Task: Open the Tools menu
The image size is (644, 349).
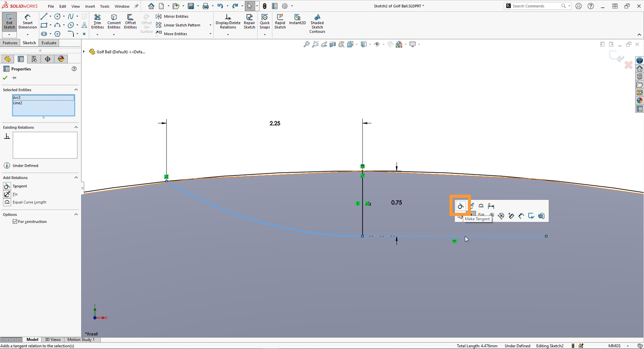Action: [x=105, y=6]
